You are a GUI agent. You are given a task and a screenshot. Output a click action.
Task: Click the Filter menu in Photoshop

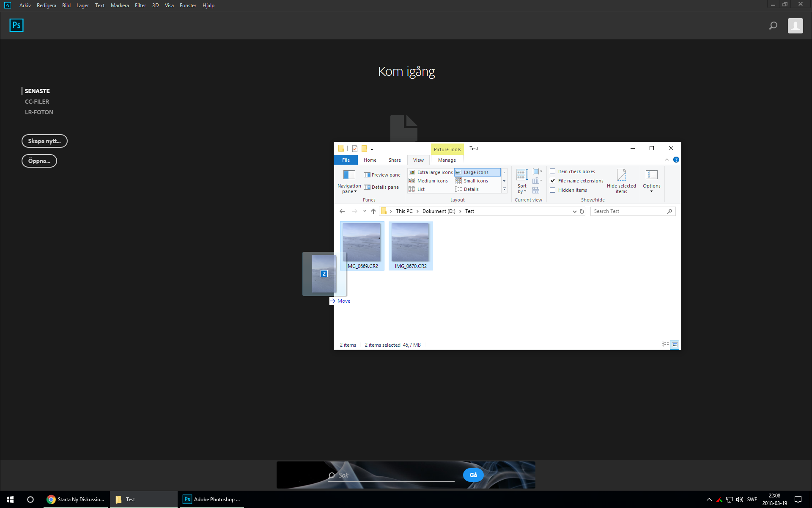tap(140, 5)
